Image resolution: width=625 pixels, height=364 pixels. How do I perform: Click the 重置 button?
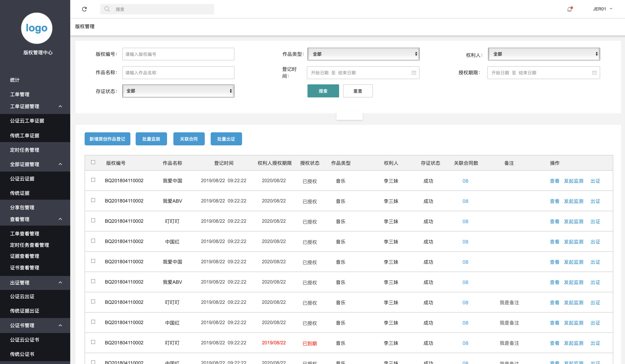coord(358,91)
